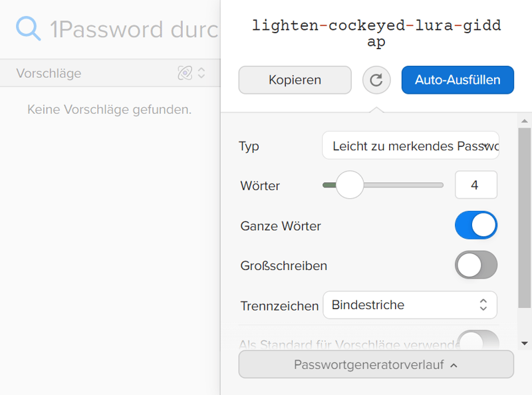Click the options panel scrollbar thumb
Viewport: 532px width, 395px height.
524,213
